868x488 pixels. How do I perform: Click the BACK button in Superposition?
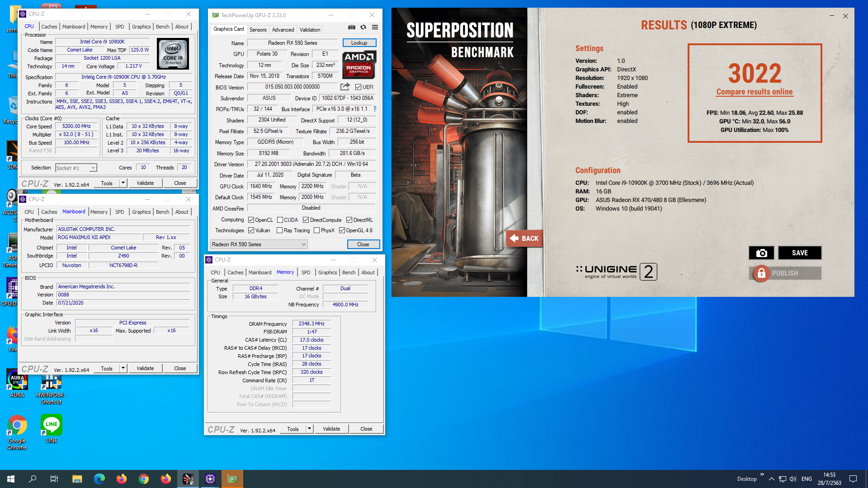click(524, 238)
